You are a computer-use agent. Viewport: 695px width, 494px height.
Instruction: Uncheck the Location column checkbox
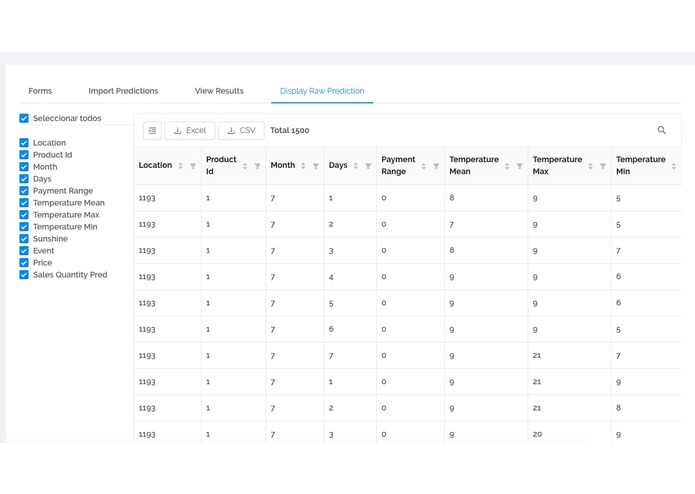coord(24,143)
